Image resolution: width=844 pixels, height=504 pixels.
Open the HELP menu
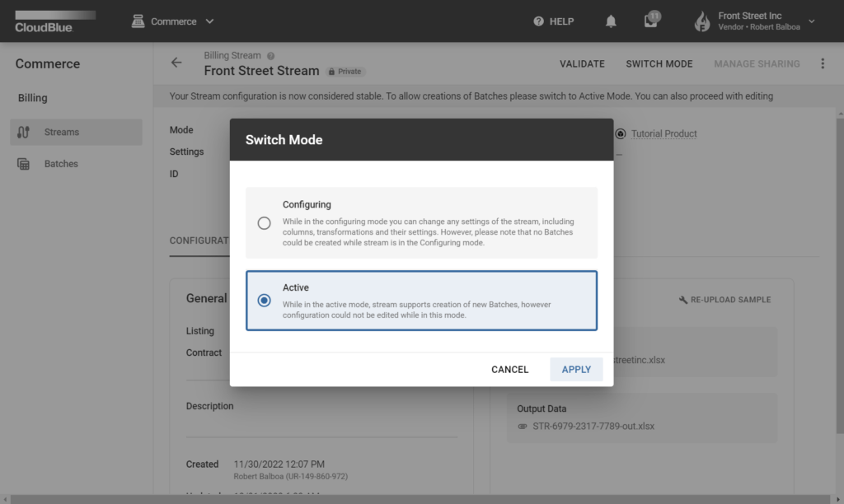[x=553, y=21]
